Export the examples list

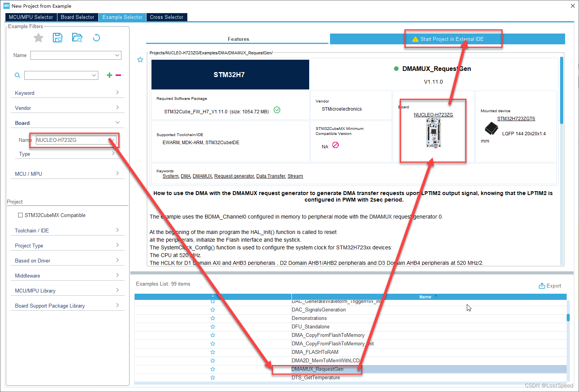click(x=550, y=286)
